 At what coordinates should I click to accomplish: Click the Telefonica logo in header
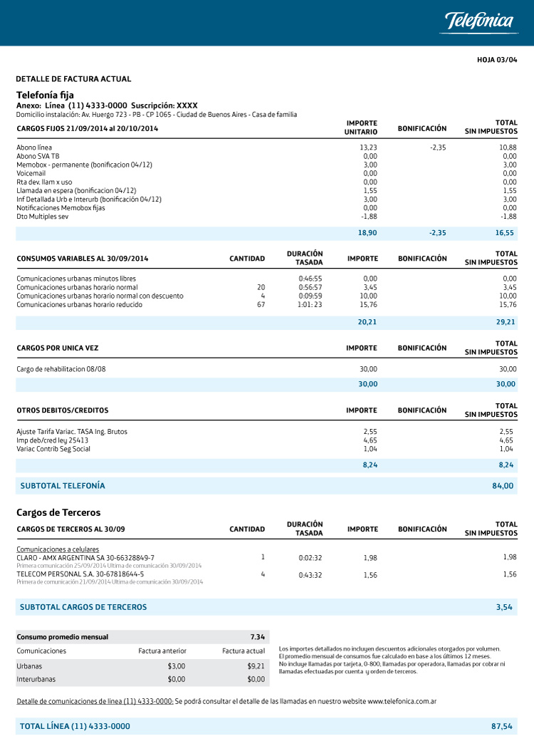478,22
